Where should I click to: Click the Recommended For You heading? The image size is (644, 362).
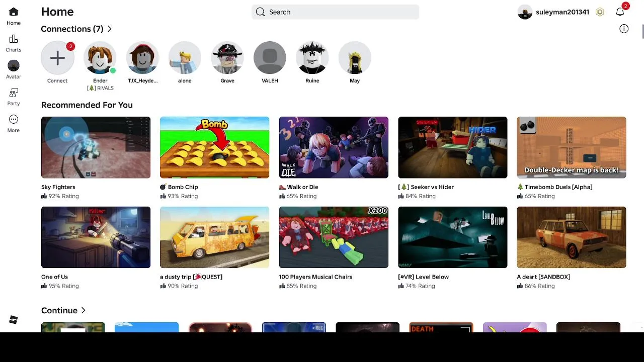click(87, 105)
